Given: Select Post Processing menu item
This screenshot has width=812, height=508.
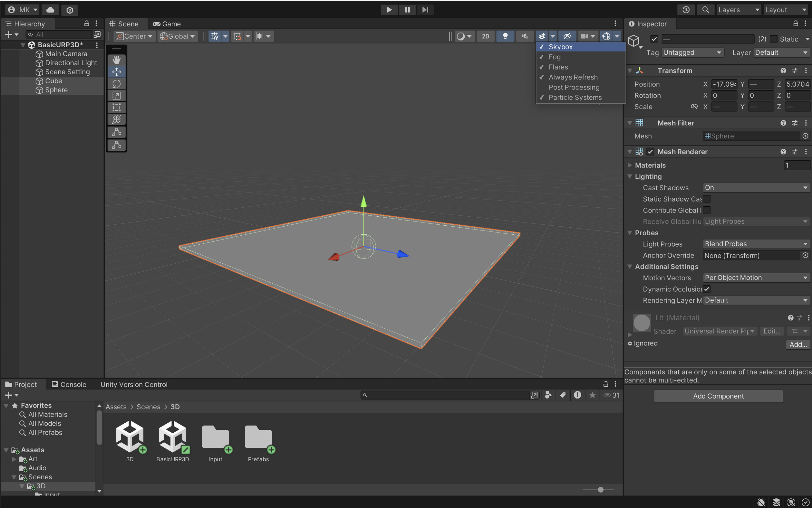Looking at the screenshot, I should (574, 87).
